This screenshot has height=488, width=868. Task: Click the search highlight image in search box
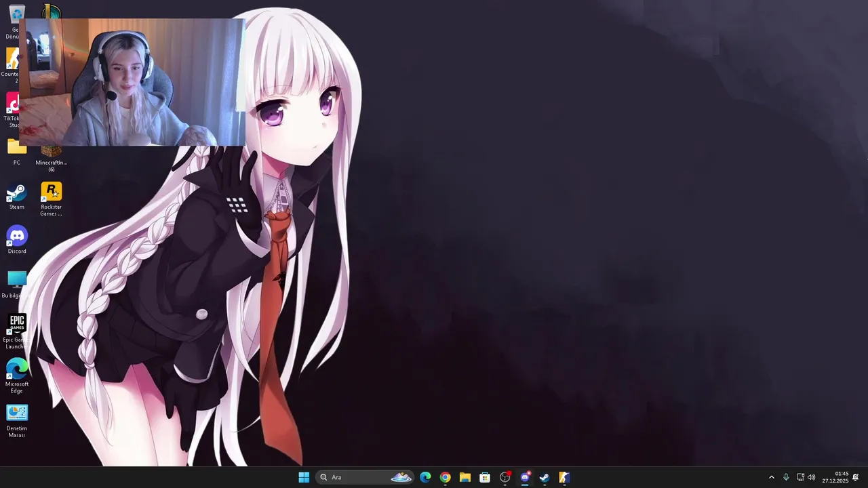click(x=401, y=477)
